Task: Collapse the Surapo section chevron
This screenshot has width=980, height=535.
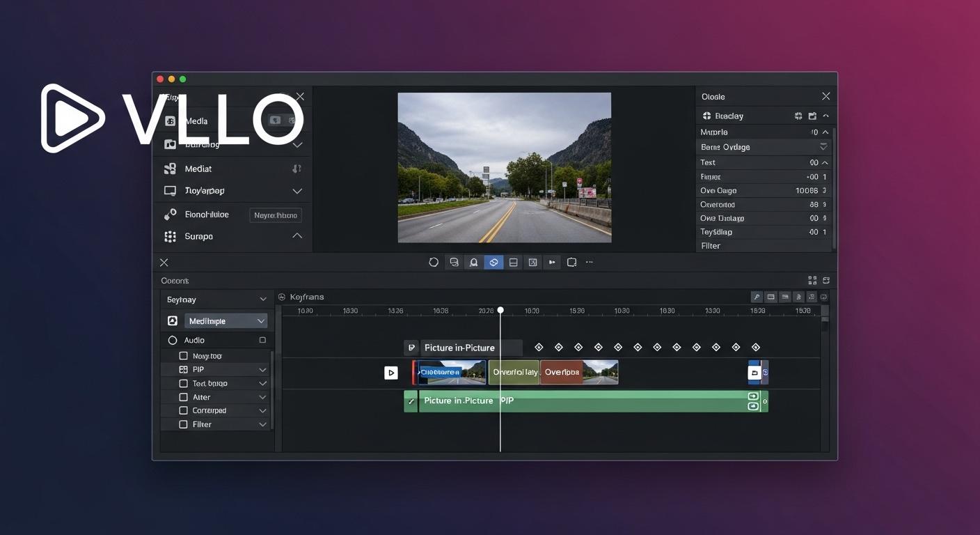Action: point(297,236)
